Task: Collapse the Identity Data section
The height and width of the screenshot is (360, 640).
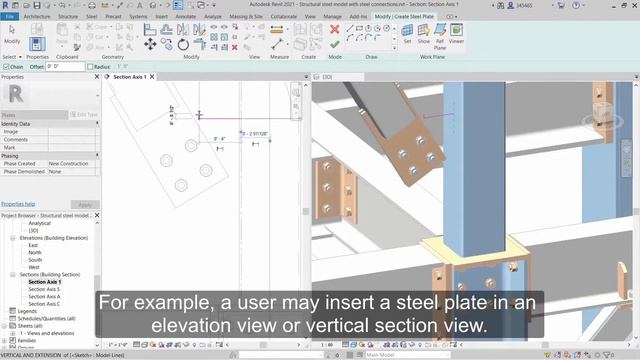Action: click(97, 123)
